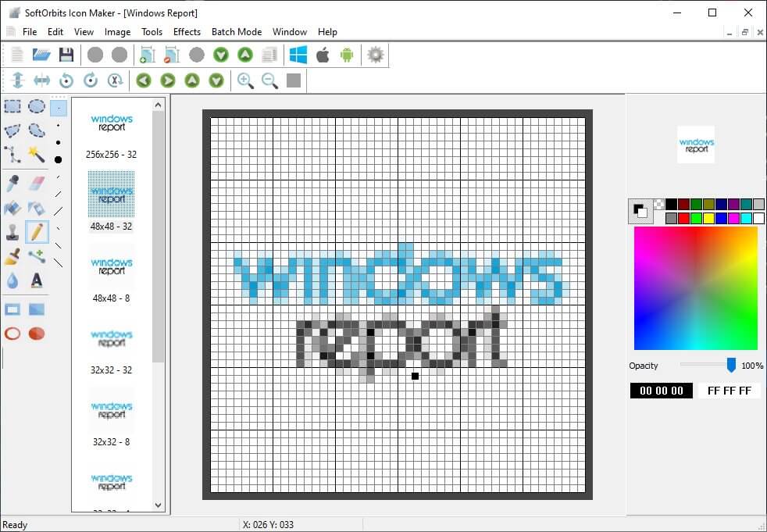
Task: Select the Ellipse selection tool
Action: pos(37,105)
